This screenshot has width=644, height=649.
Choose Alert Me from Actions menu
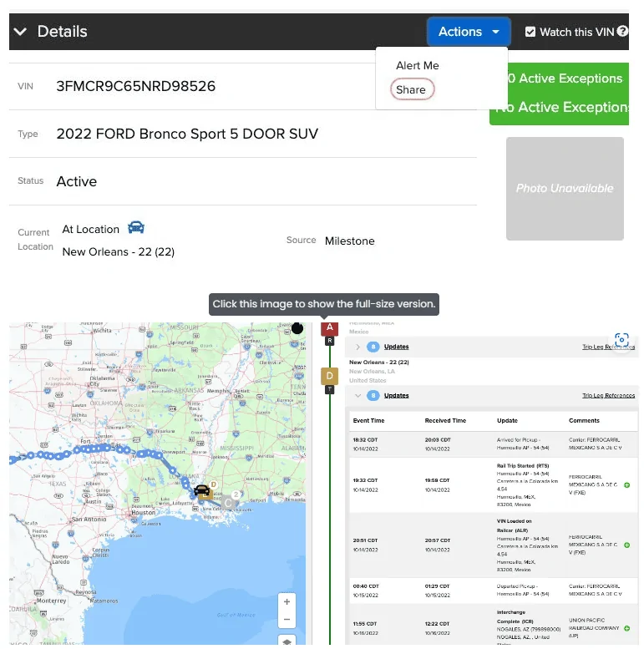[417, 65]
